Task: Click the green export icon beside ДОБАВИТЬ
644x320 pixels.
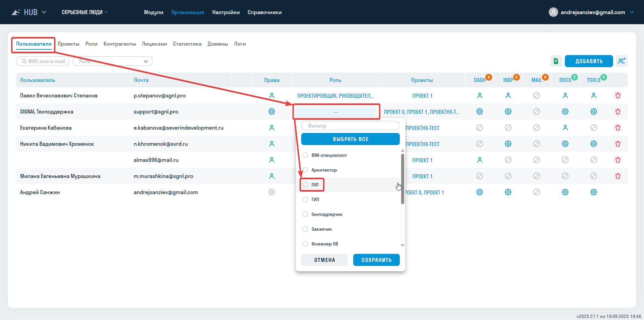Action: pos(556,61)
